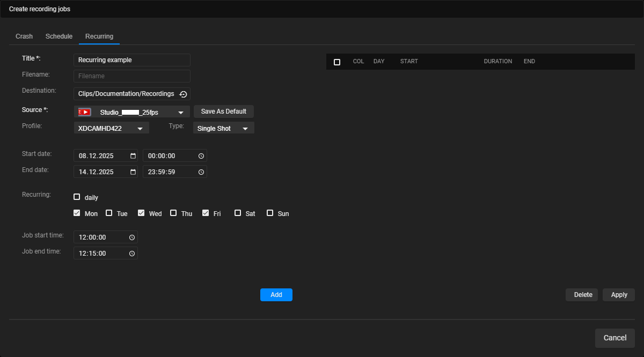Enable the daily recurring checkbox

[77, 197]
